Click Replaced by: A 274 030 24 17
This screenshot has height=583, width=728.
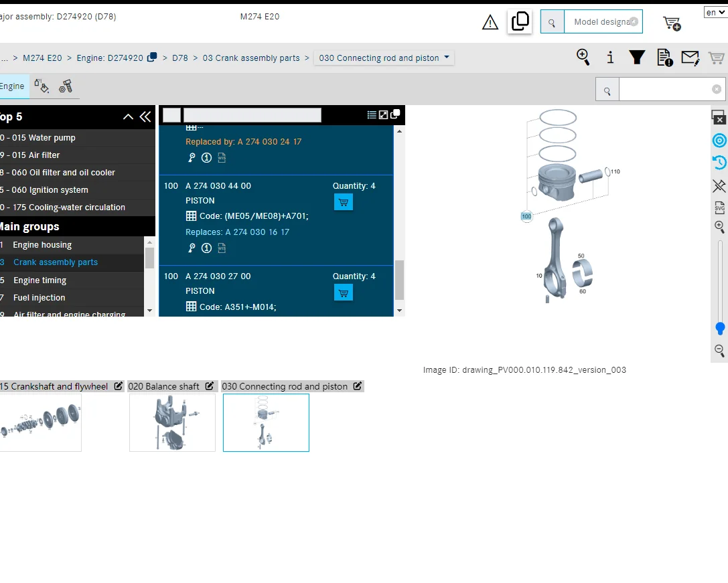pyautogui.click(x=243, y=142)
